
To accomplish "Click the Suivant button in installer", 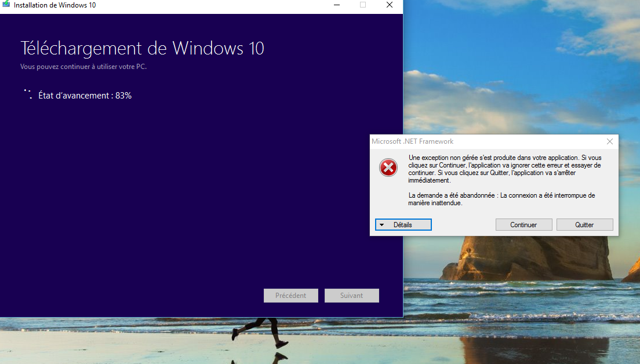I will tap(351, 296).
